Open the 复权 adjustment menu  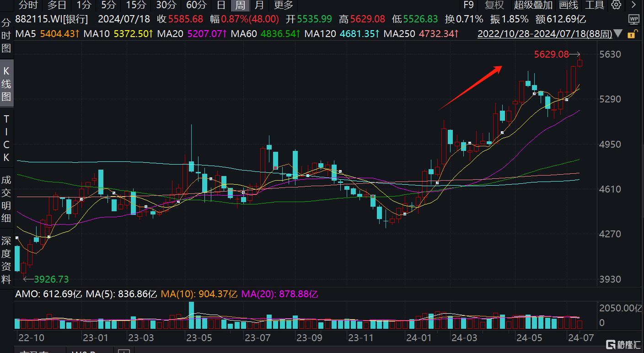click(x=494, y=5)
